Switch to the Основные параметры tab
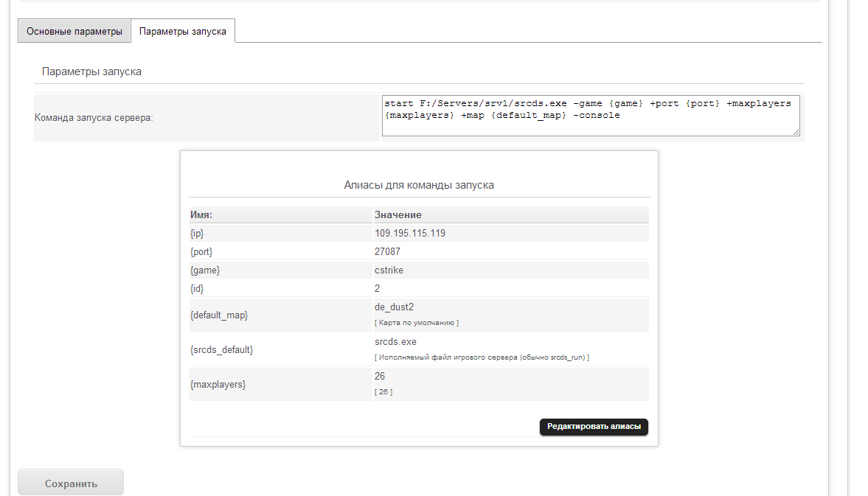This screenshot has width=868, height=496. pyautogui.click(x=74, y=32)
